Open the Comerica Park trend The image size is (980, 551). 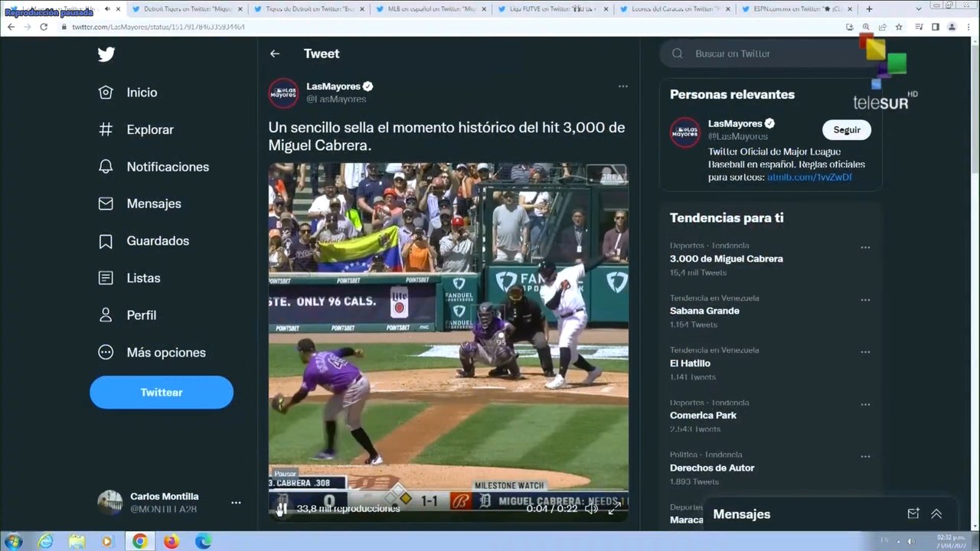pyautogui.click(x=703, y=416)
